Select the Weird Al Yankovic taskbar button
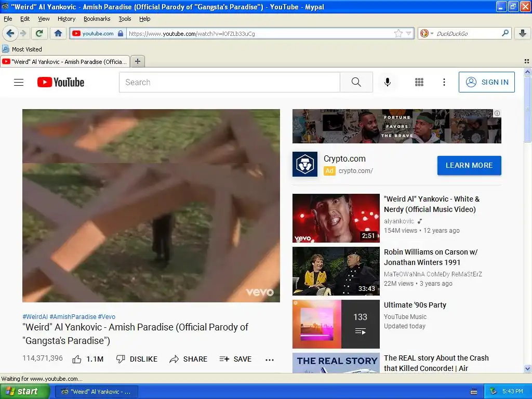The width and height of the screenshot is (532, 399). [x=96, y=392]
